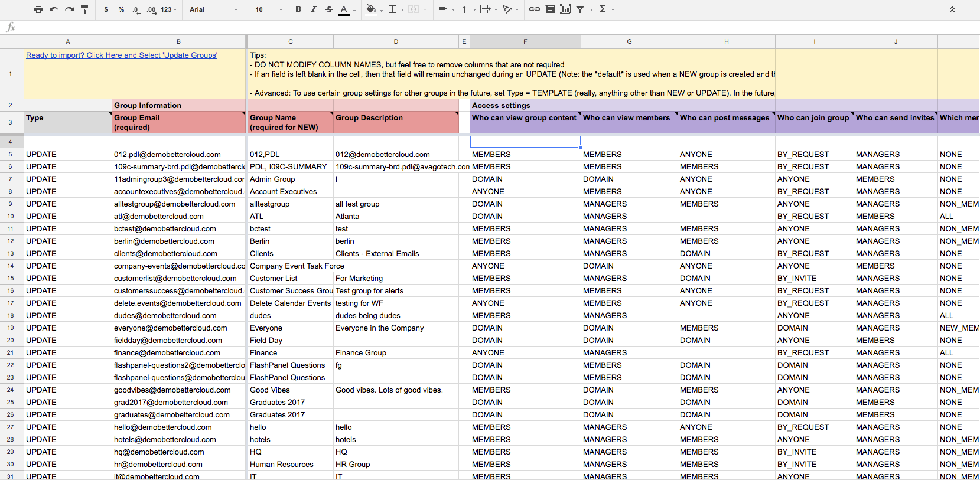The width and height of the screenshot is (980, 480).
Task: Select the 'Account Executives' group name cell
Action: click(x=290, y=192)
